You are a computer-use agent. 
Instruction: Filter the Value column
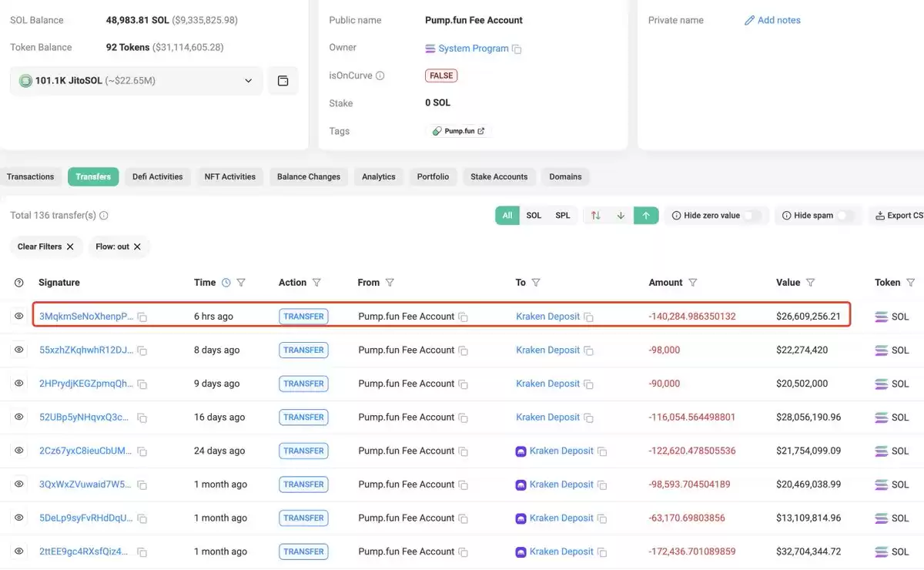(x=811, y=283)
